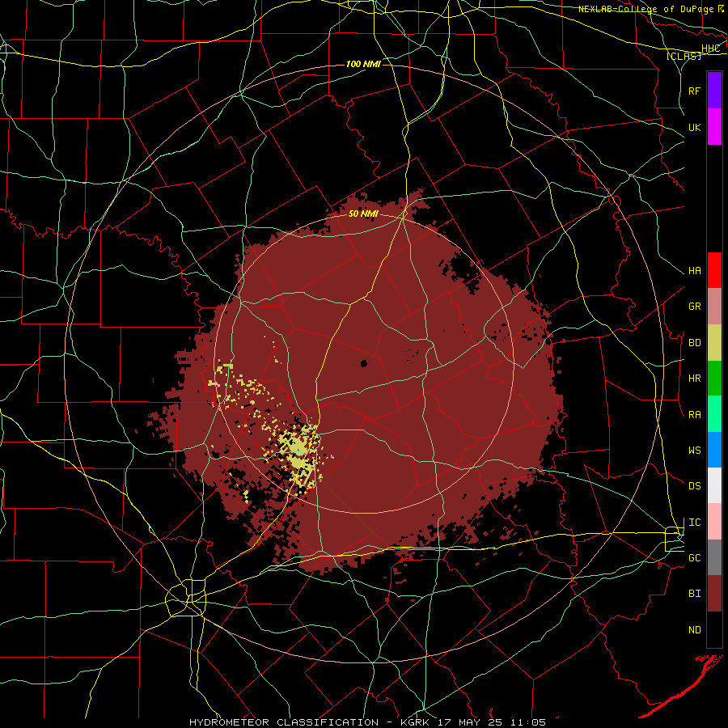The height and width of the screenshot is (728, 728).
Task: Click the RA light-green legend swatch
Action: click(714, 414)
